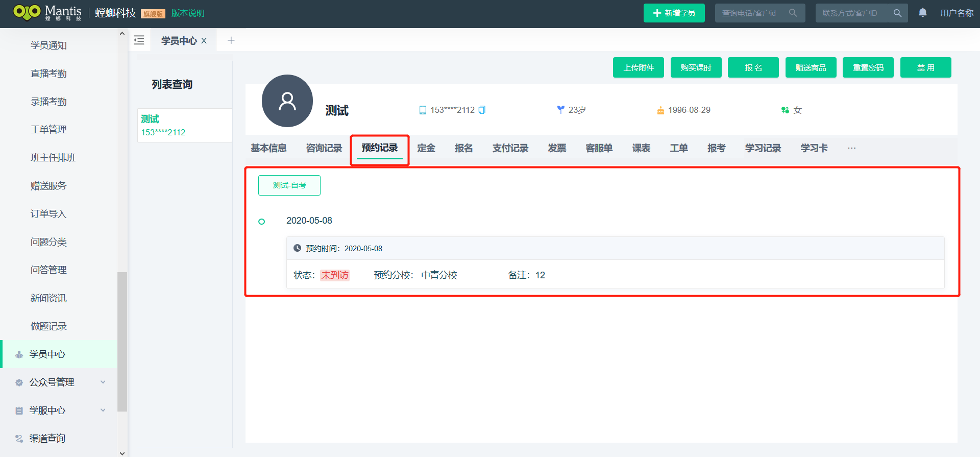The image size is (980, 457).
Task: Open the notification bell
Action: click(923, 13)
